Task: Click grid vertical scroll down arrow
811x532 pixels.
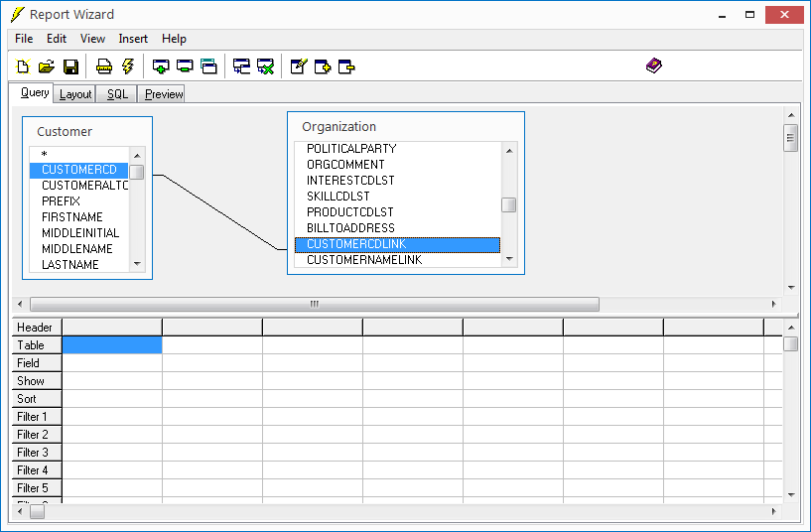Action: [791, 495]
